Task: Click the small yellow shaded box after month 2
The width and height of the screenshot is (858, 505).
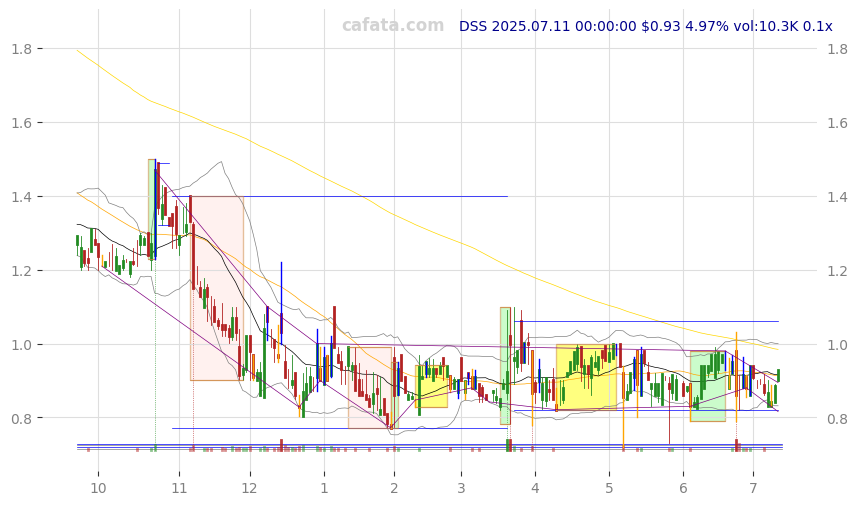Action: tap(432, 387)
